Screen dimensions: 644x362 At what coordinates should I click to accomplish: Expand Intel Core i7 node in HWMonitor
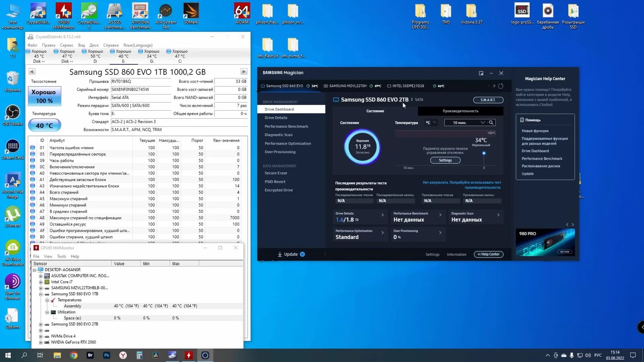tap(41, 282)
